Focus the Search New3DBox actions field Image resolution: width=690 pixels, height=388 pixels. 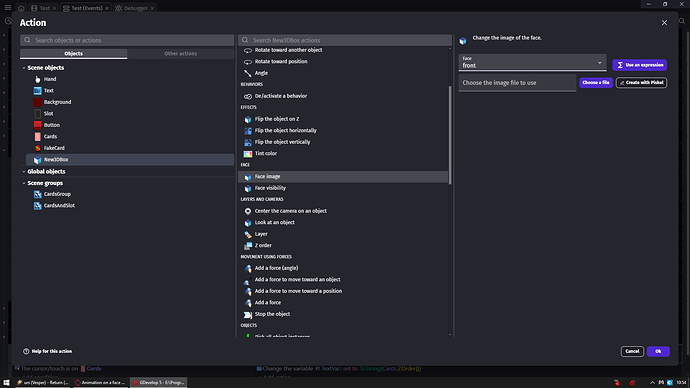[x=345, y=40]
